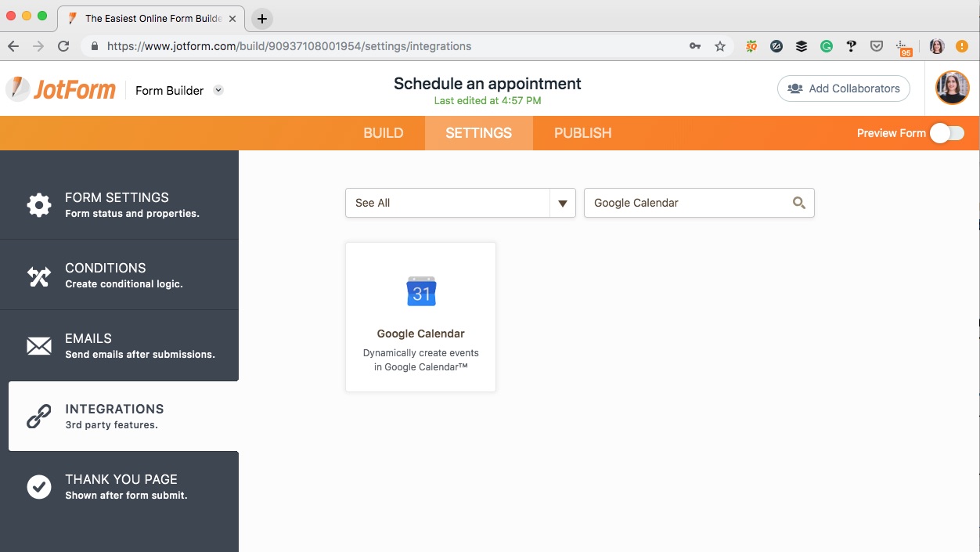The width and height of the screenshot is (980, 552).
Task: Click the Buffer stack extension icon
Action: 802,46
